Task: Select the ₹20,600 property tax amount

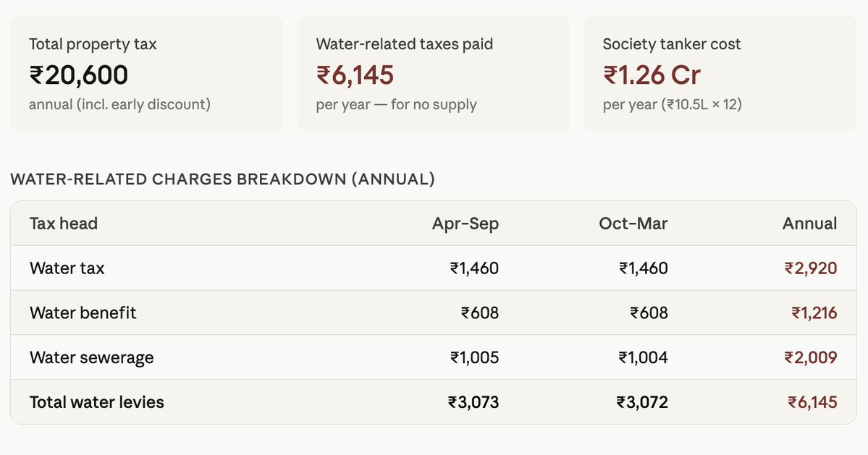Action: tap(79, 75)
